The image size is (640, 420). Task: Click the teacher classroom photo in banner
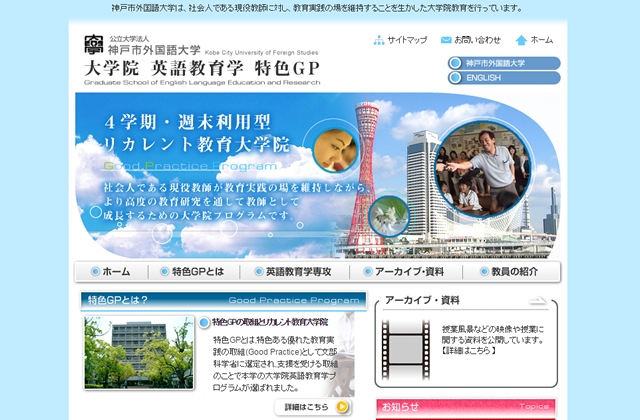483,169
